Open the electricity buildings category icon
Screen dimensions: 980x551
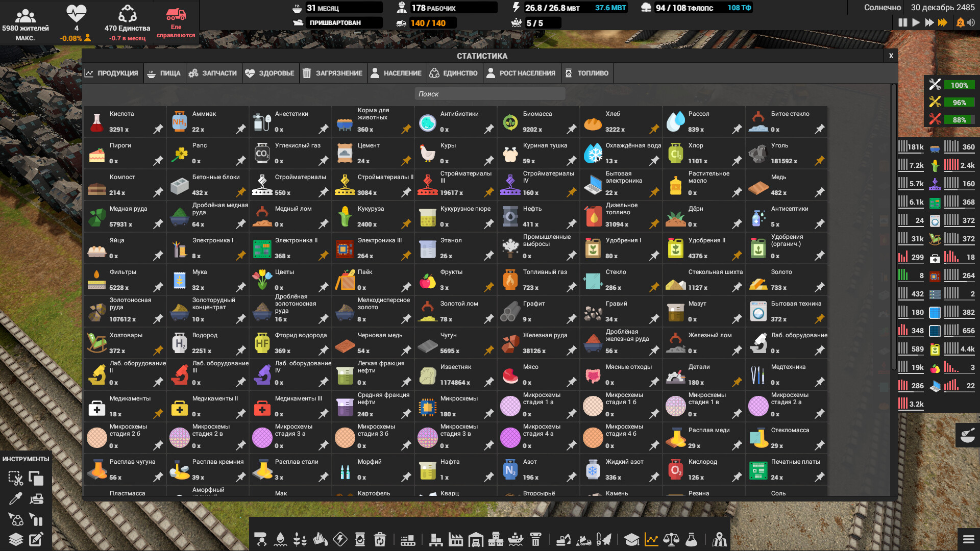tap(340, 539)
